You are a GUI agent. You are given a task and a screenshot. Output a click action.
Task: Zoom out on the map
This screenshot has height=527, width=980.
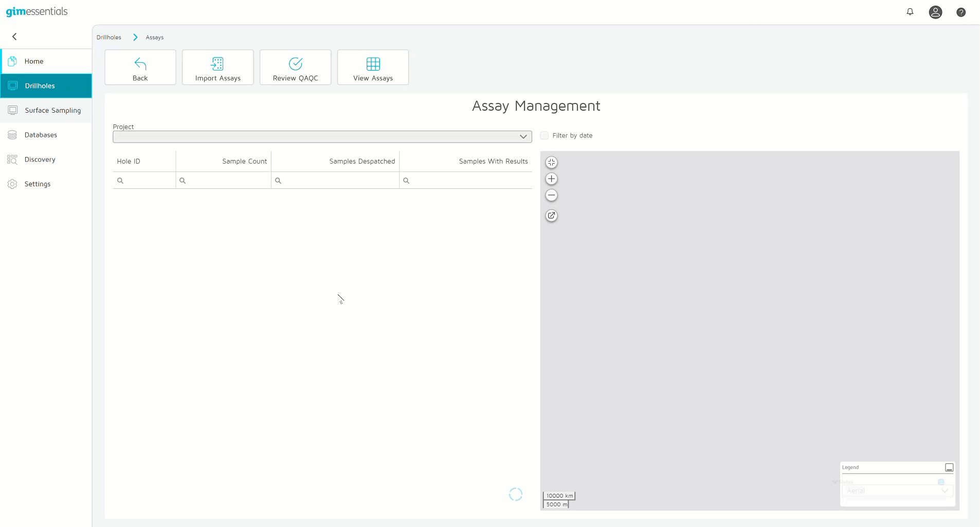pos(551,196)
